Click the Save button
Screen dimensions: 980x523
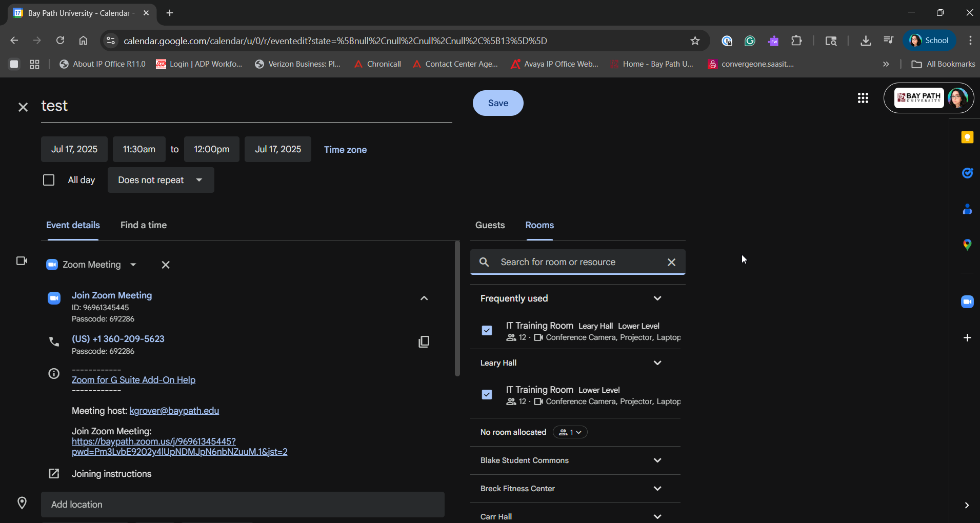coord(497,103)
